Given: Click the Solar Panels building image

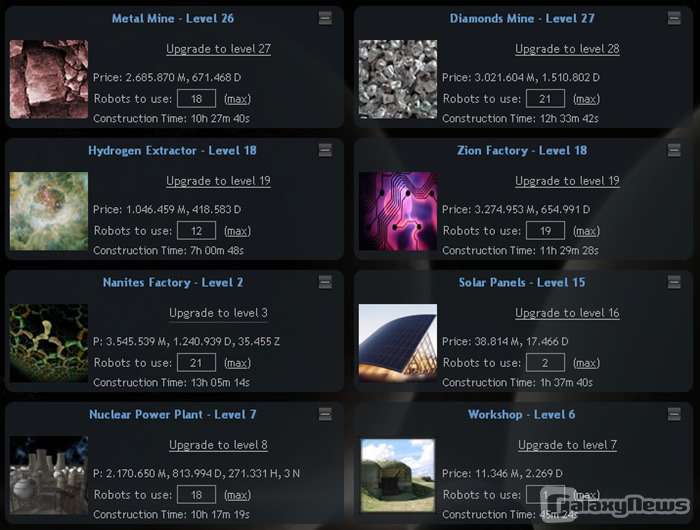Looking at the screenshot, I should 398,343.
